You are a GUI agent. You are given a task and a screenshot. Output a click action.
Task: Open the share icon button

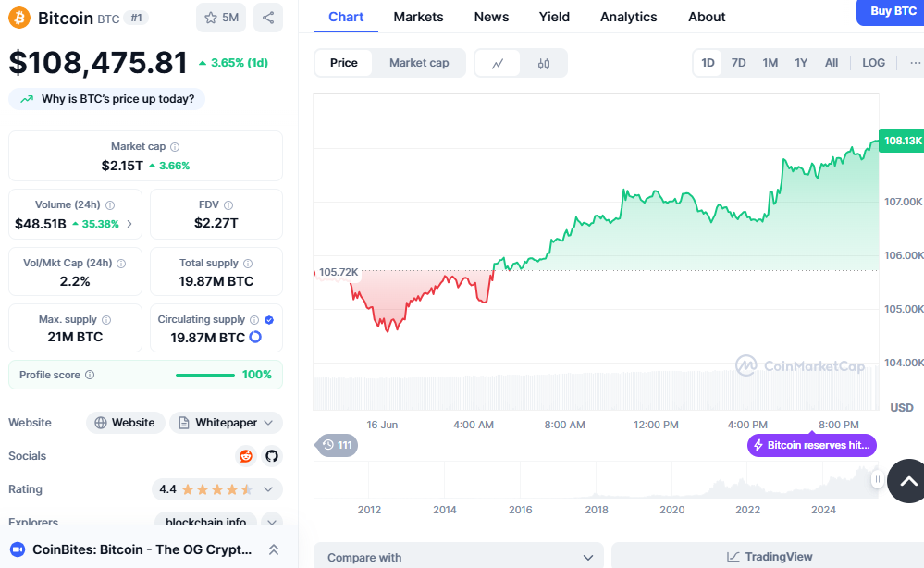pos(268,18)
